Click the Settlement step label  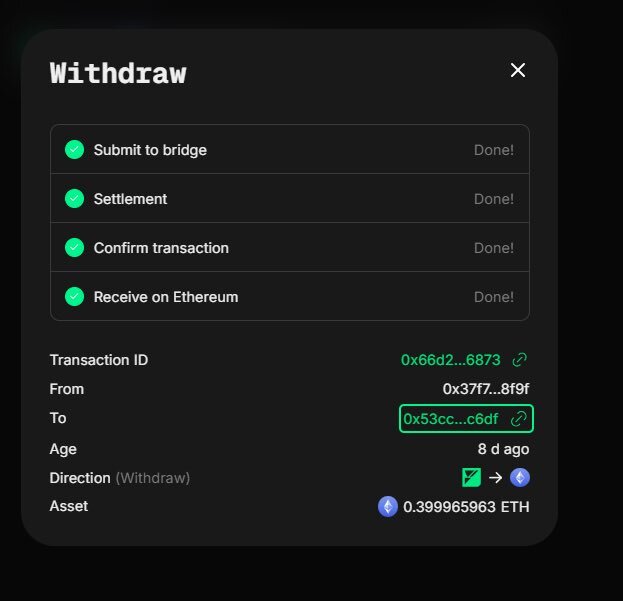(x=130, y=199)
